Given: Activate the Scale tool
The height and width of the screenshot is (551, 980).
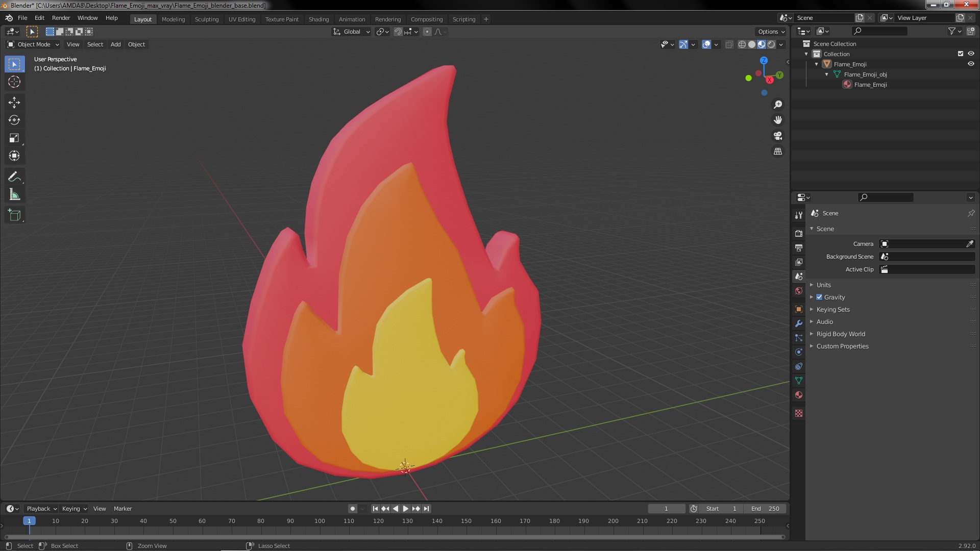Looking at the screenshot, I should click(14, 138).
